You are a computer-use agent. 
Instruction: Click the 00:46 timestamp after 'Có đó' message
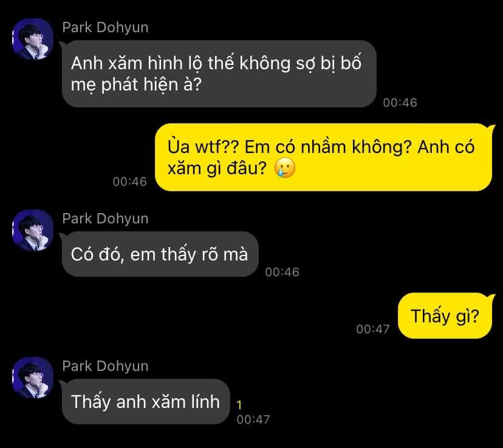[282, 272]
